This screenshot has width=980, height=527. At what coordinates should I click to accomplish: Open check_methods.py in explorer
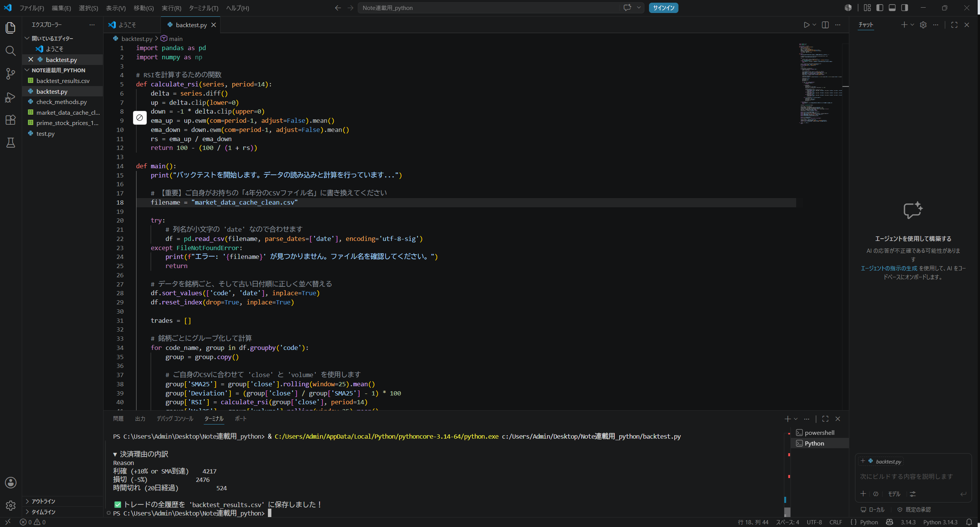[x=62, y=102]
